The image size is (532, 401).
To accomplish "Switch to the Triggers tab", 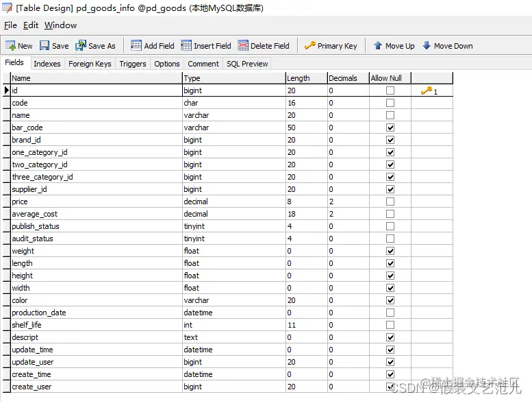I will tap(133, 64).
